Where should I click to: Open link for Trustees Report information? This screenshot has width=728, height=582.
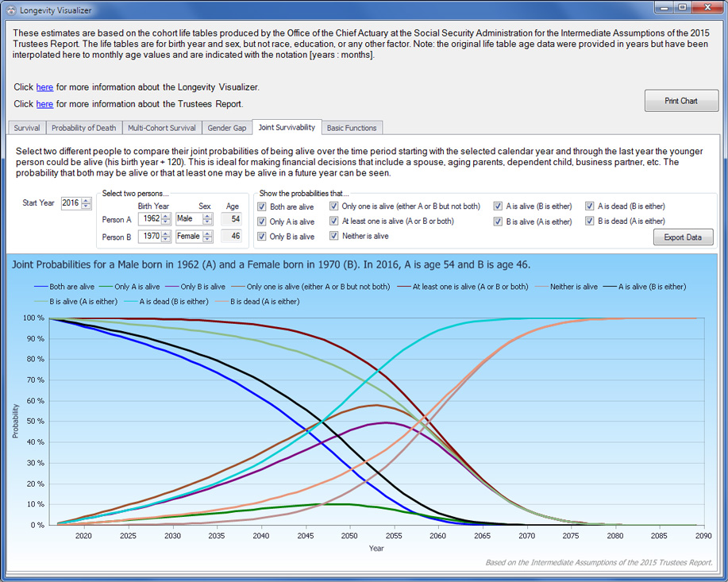click(x=44, y=104)
